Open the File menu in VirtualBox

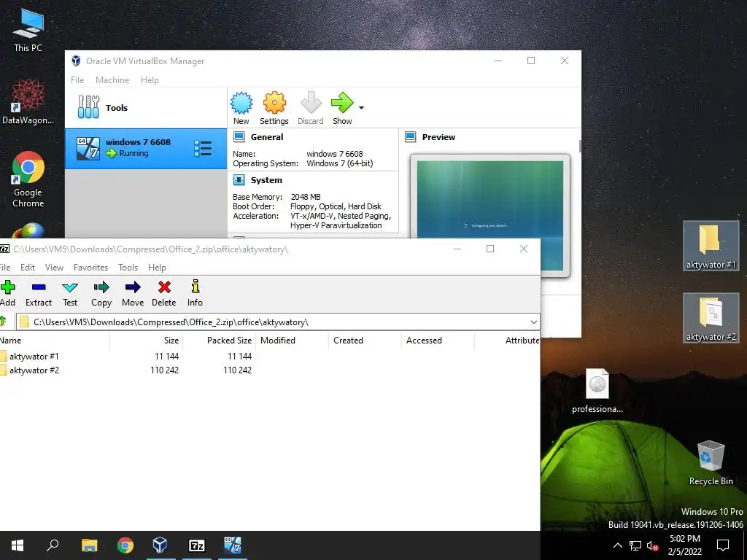pyautogui.click(x=77, y=80)
